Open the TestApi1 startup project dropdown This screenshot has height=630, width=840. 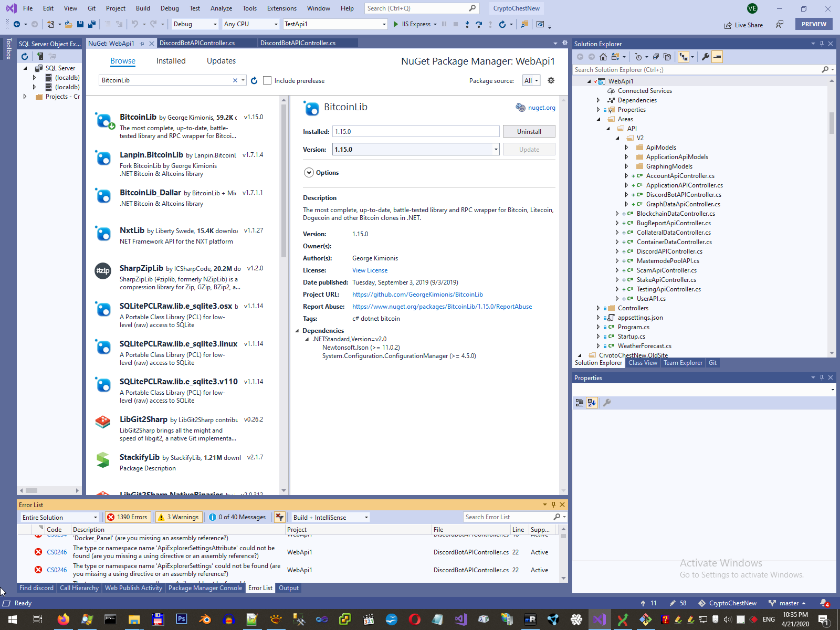coord(335,24)
